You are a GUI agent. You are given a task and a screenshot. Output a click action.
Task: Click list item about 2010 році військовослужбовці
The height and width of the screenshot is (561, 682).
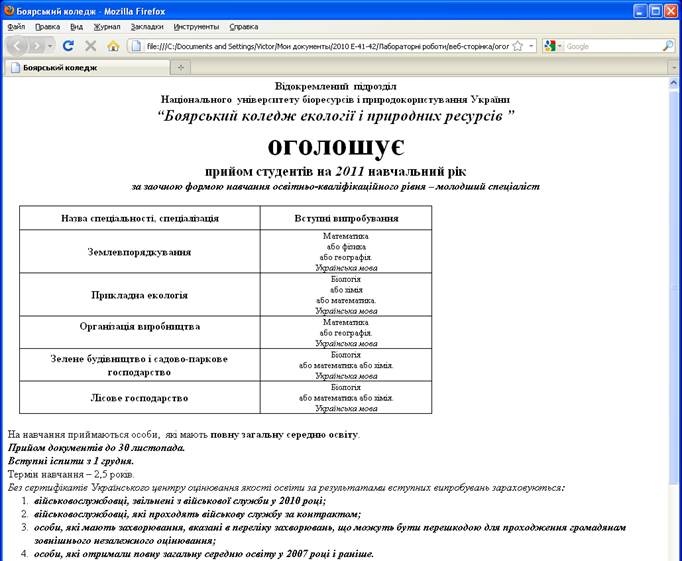pyautogui.click(x=180, y=501)
